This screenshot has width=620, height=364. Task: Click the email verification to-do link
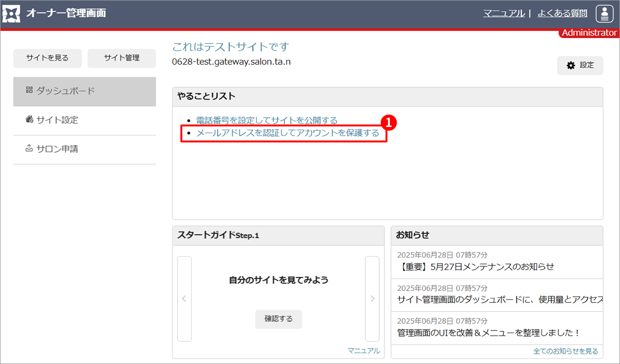point(287,133)
